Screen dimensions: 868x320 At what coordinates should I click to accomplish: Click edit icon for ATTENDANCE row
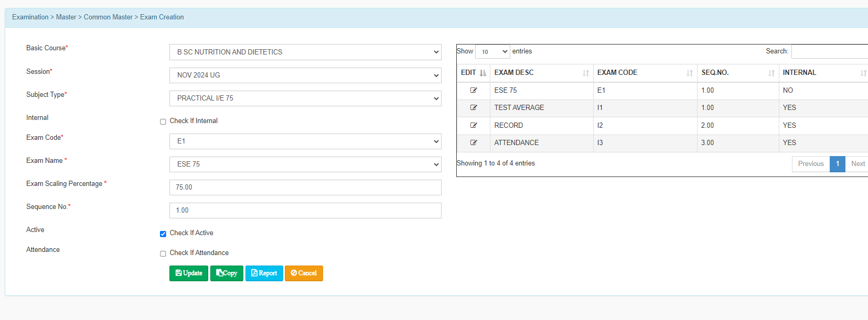pyautogui.click(x=474, y=142)
